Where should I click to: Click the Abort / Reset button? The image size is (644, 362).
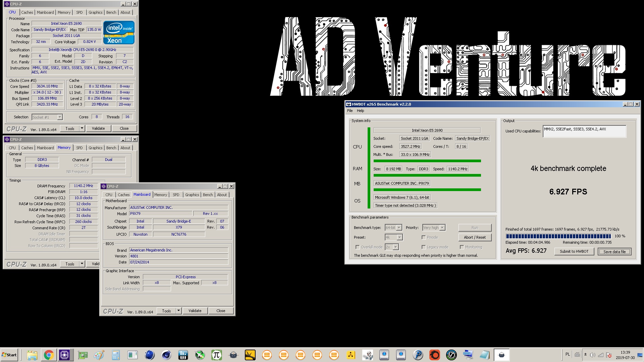click(x=475, y=237)
